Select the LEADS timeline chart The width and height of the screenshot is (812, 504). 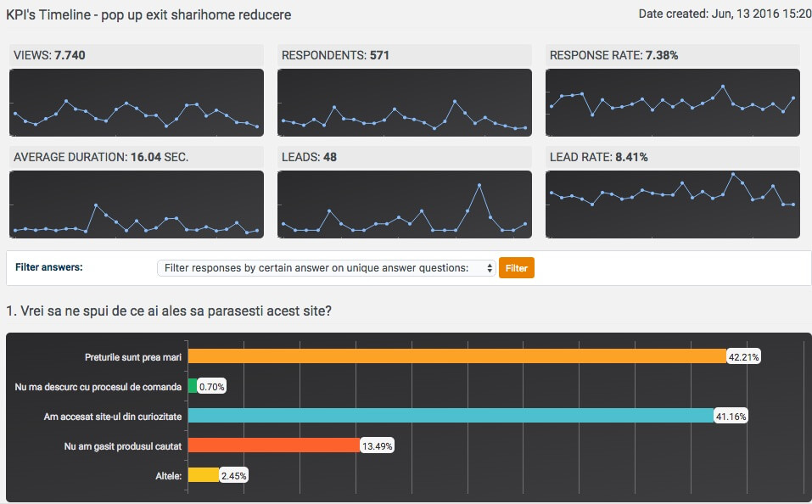(405, 204)
